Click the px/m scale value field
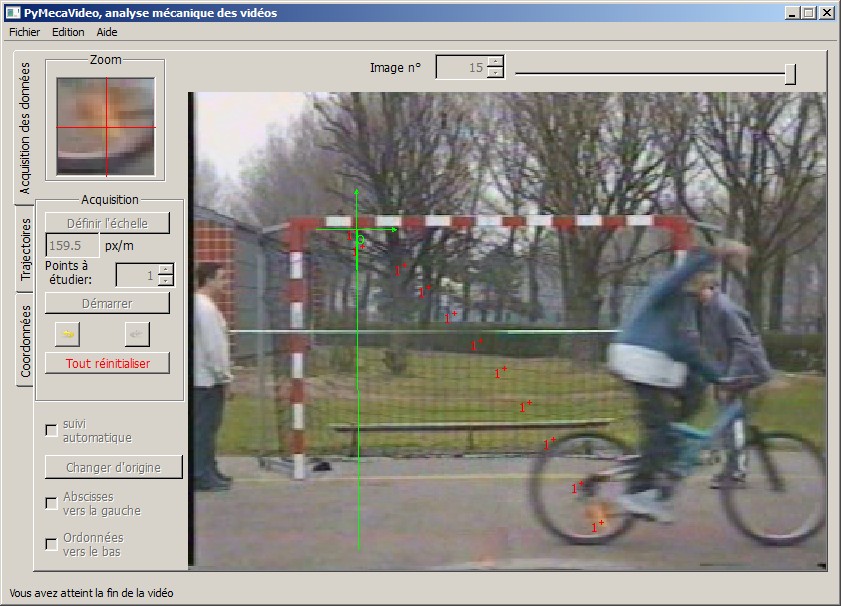Image resolution: width=841 pixels, height=606 pixels. pyautogui.click(x=72, y=245)
